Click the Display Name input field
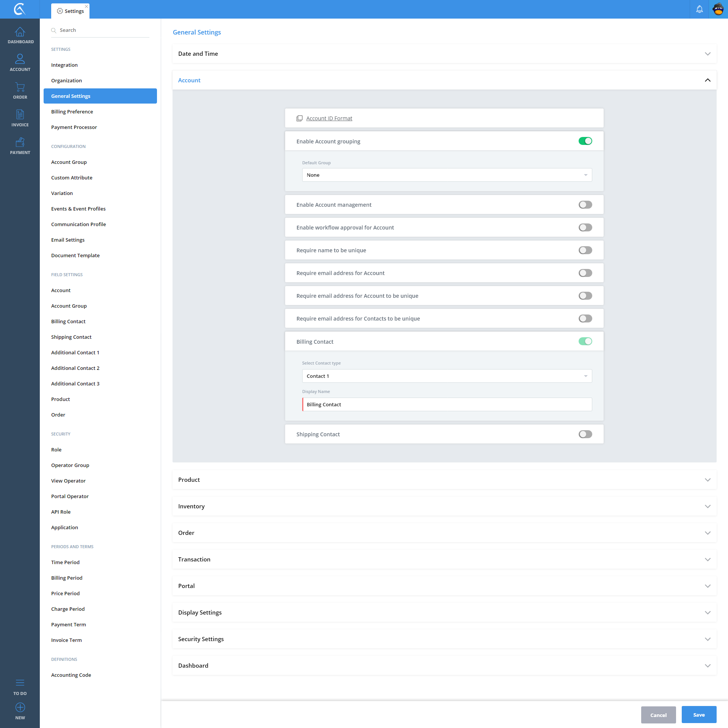728x728 pixels. [x=447, y=404]
